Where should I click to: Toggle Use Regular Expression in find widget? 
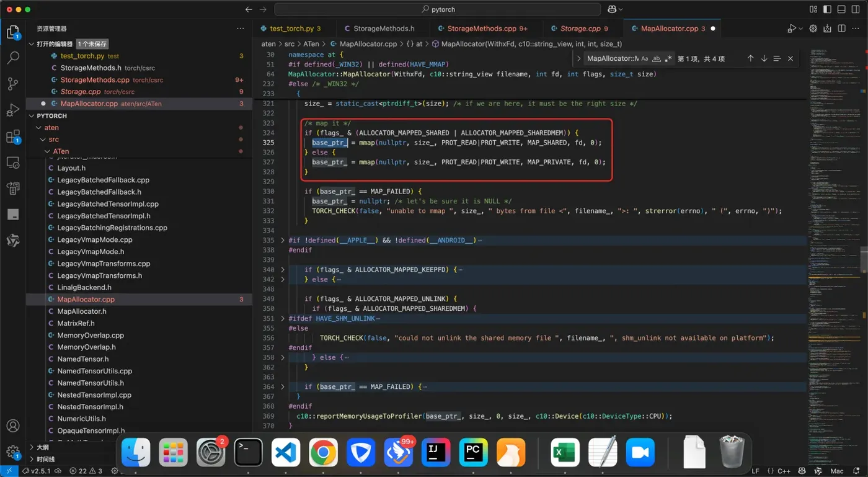(668, 58)
